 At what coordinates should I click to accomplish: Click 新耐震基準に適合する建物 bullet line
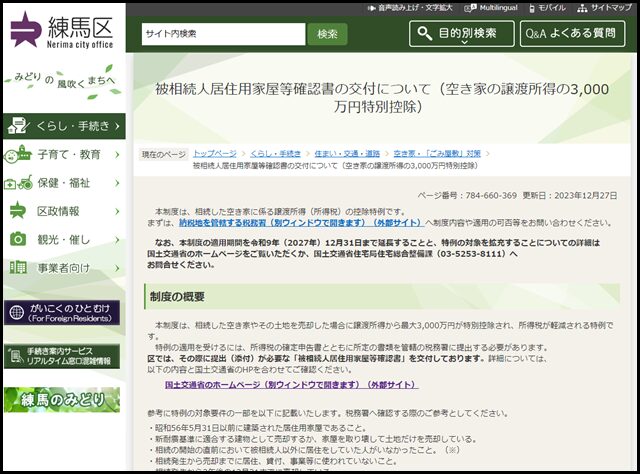coord(312,439)
